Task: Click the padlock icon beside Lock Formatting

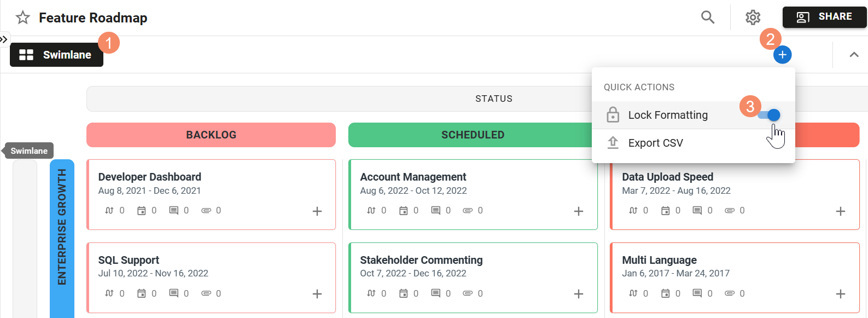Action: pos(613,115)
